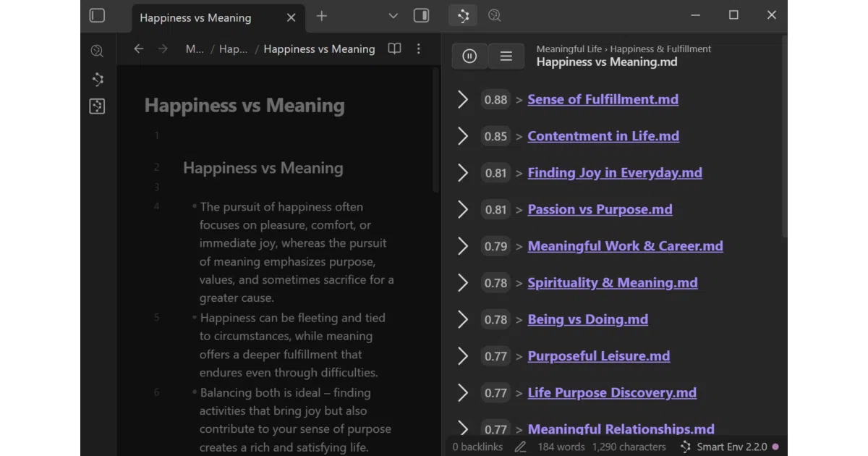
Task: Open the note's more options menu
Action: pyautogui.click(x=419, y=48)
